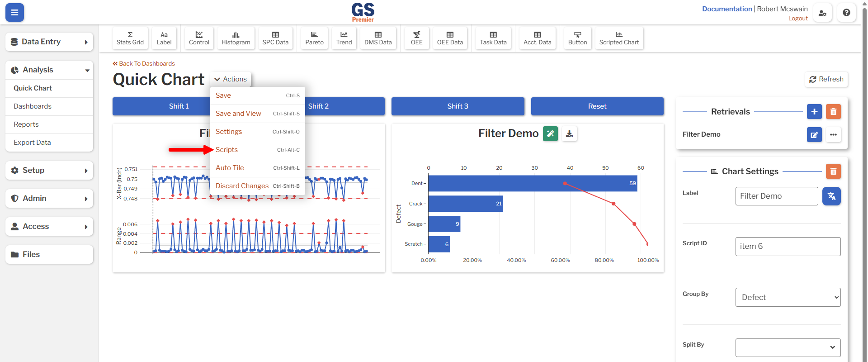Open the help question mark icon

(846, 13)
